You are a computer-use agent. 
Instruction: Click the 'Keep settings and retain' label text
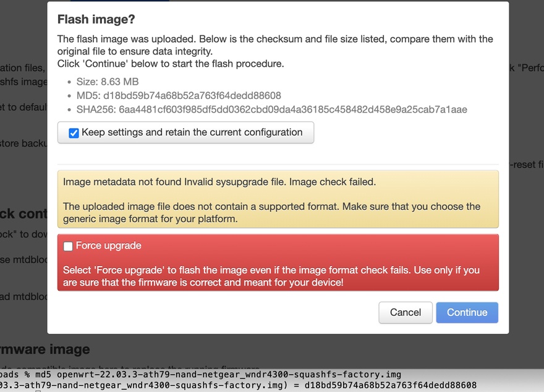(x=192, y=132)
